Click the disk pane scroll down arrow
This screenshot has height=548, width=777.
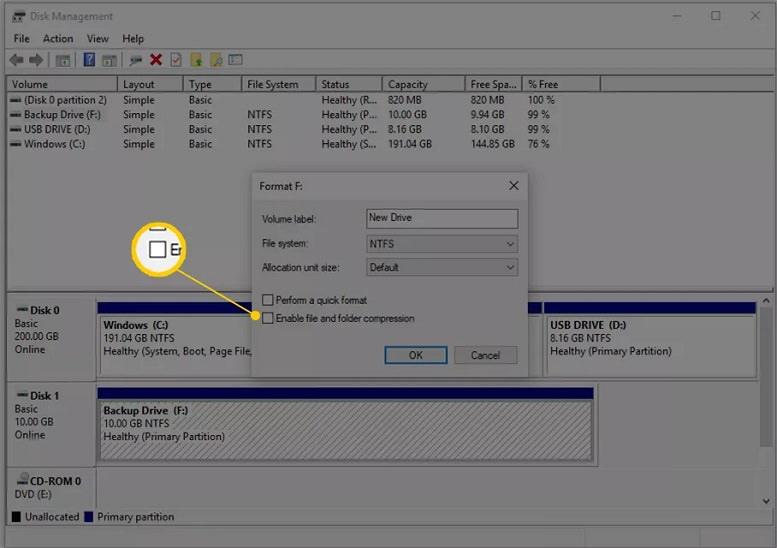766,501
